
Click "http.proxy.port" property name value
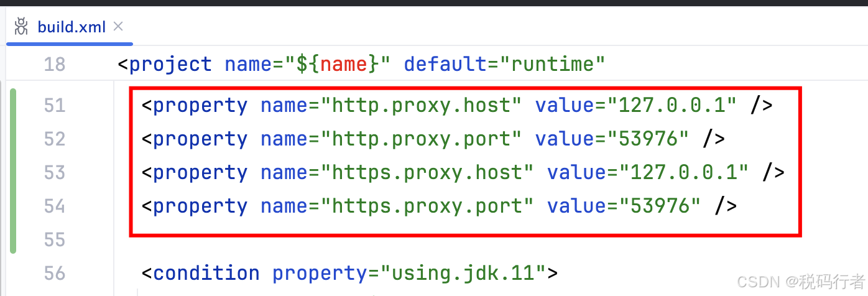pos(421,139)
